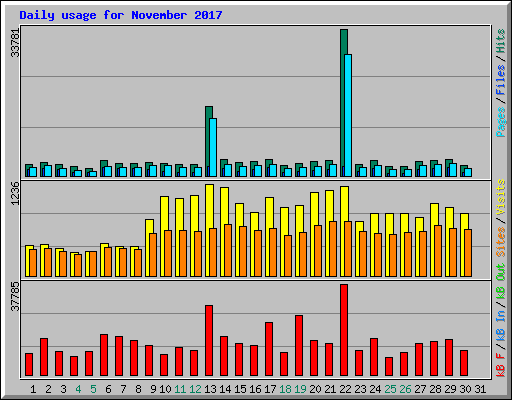Click the day 1 axis label
The image size is (512, 400).
33,389
